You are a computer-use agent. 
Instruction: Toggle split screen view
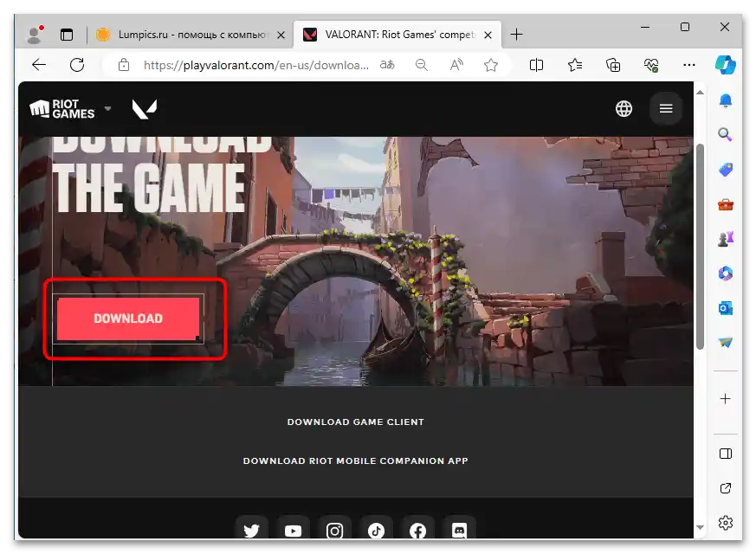536,65
